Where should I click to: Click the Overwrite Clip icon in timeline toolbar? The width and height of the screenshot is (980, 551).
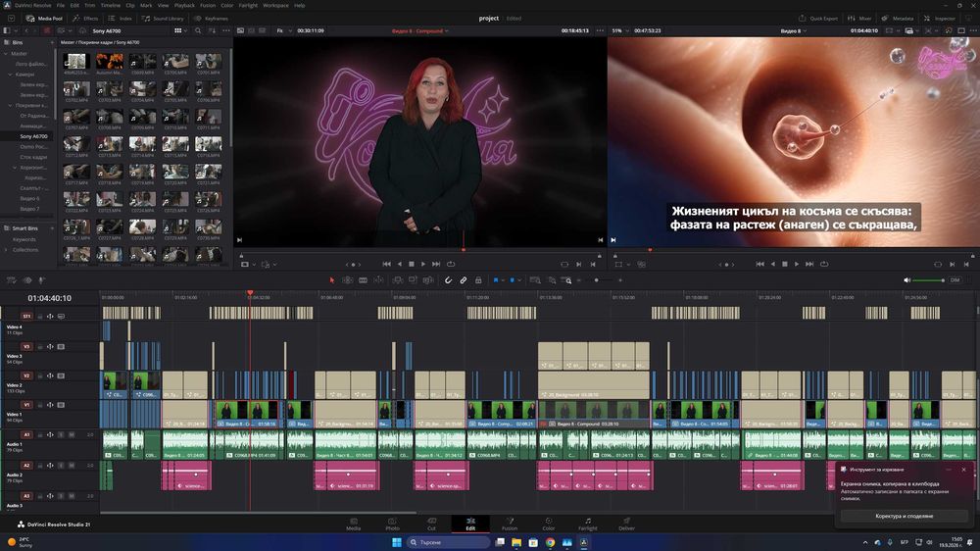coord(414,280)
